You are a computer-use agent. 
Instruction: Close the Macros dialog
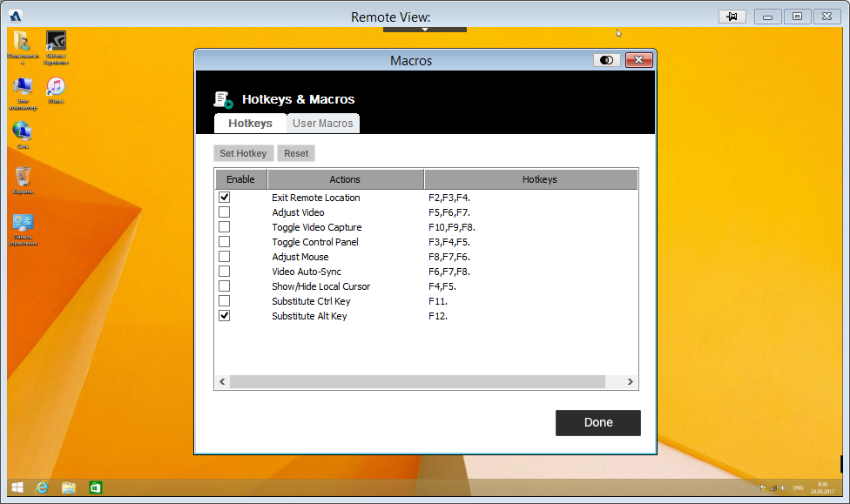(x=638, y=60)
